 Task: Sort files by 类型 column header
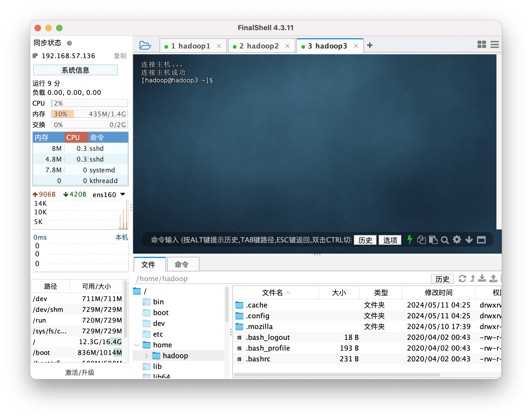tap(381, 292)
